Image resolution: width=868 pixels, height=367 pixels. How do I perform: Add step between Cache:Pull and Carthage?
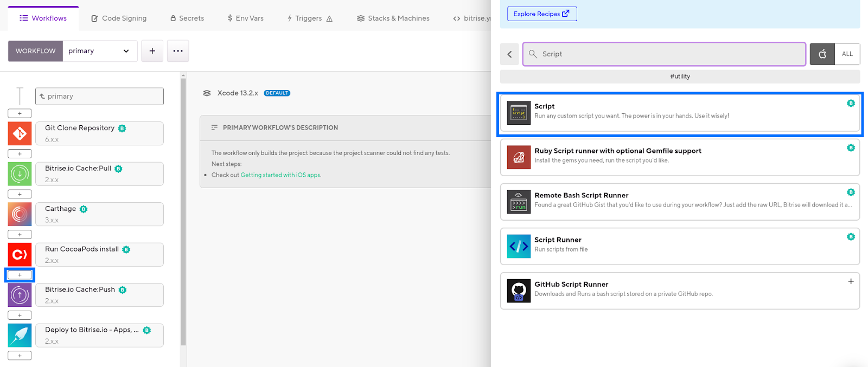[20, 194]
